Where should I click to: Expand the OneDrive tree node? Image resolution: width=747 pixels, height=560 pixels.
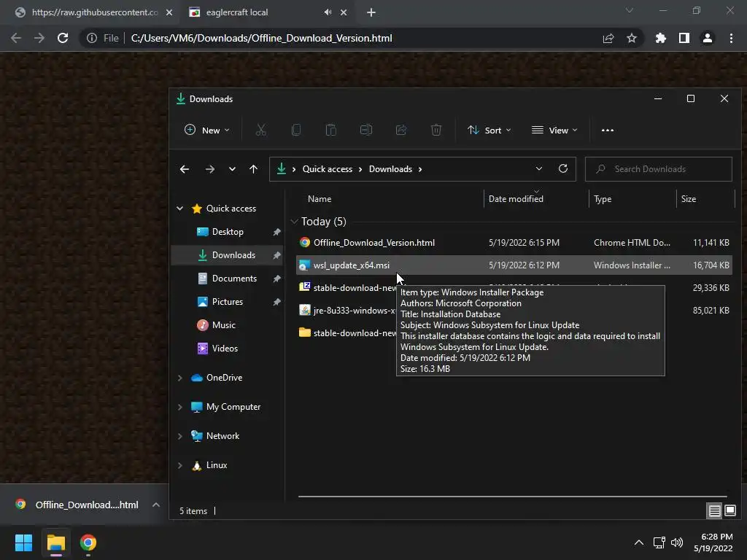click(x=180, y=378)
